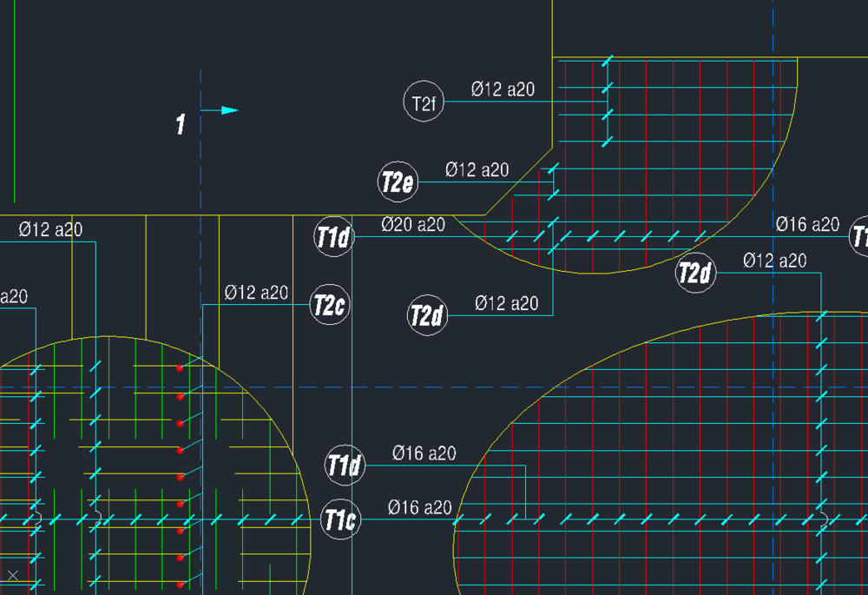Click the Ø16 a20 label near T1c
This screenshot has height=595, width=868.
pyautogui.click(x=421, y=506)
